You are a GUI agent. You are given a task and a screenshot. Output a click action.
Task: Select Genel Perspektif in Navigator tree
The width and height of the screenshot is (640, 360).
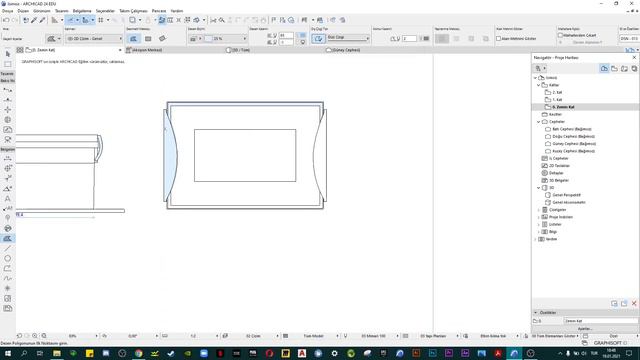point(566,195)
